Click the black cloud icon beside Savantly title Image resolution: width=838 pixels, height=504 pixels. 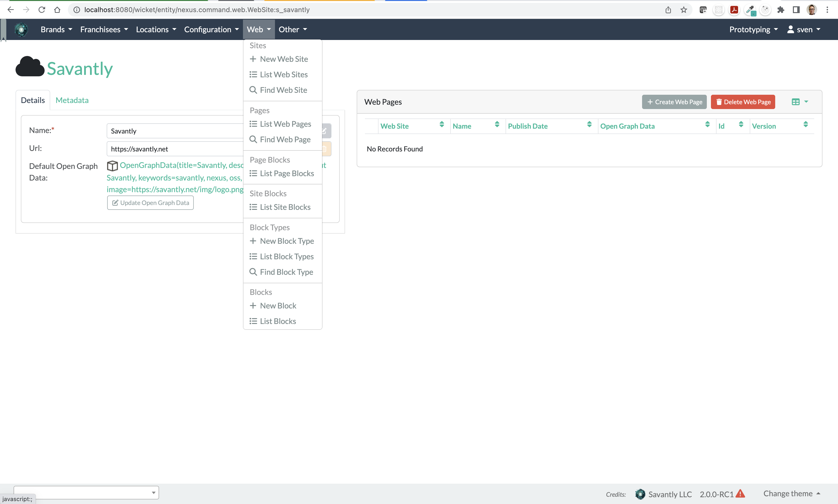point(30,67)
